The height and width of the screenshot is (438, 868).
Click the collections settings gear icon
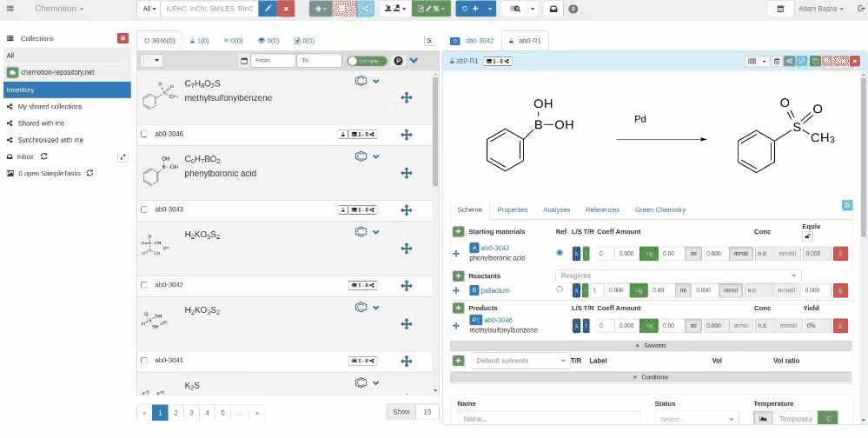click(123, 38)
